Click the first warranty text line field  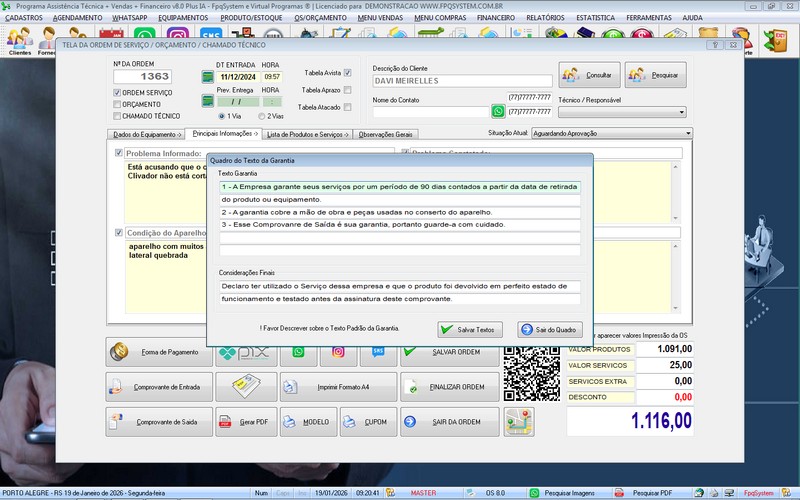pyautogui.click(x=400, y=187)
